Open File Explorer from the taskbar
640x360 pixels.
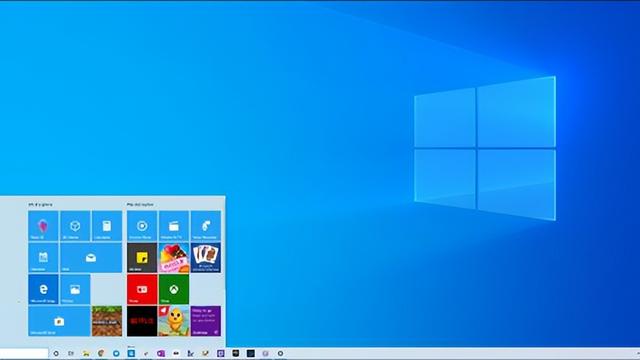coord(86,353)
